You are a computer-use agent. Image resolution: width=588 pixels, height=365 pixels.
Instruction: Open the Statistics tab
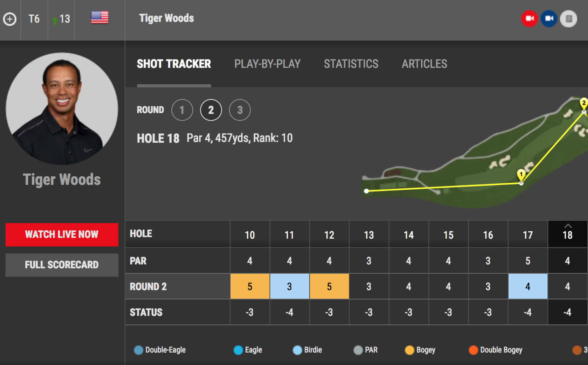point(351,64)
